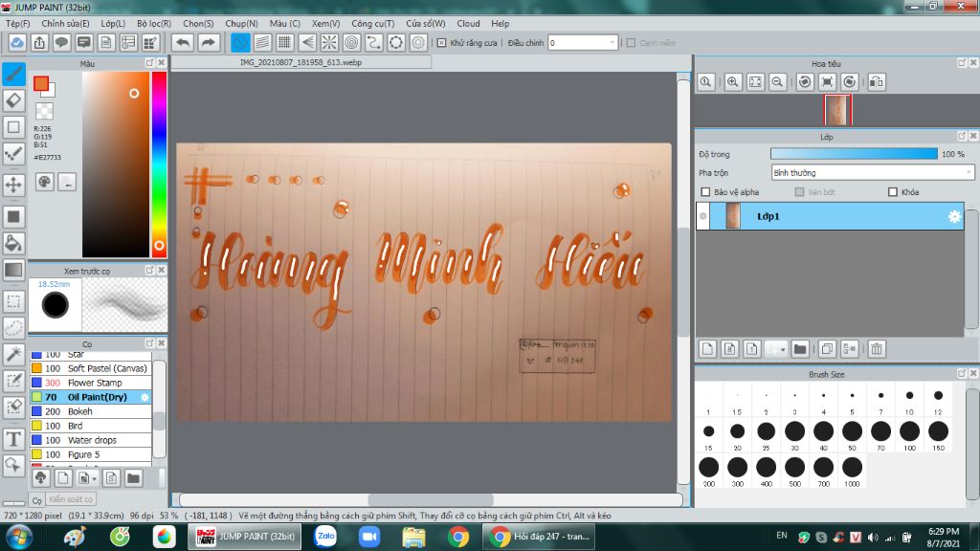
Task: Click the export share icon in toolbar
Action: point(39,42)
